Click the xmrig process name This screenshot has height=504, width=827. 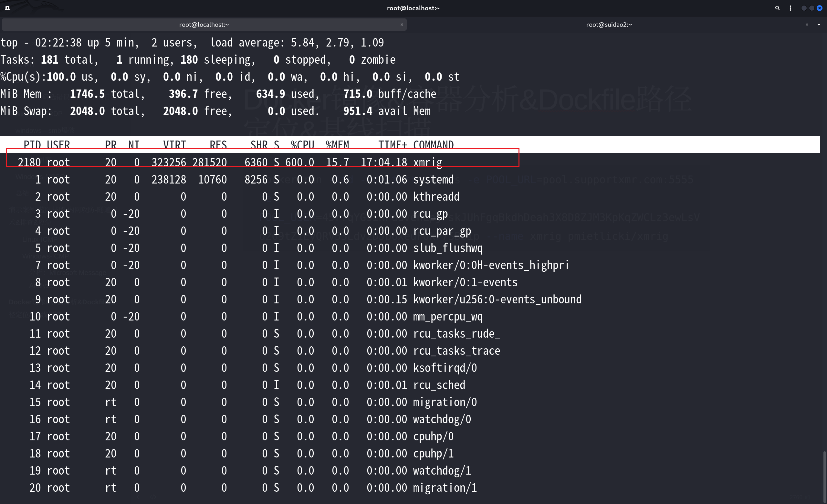[x=427, y=163]
